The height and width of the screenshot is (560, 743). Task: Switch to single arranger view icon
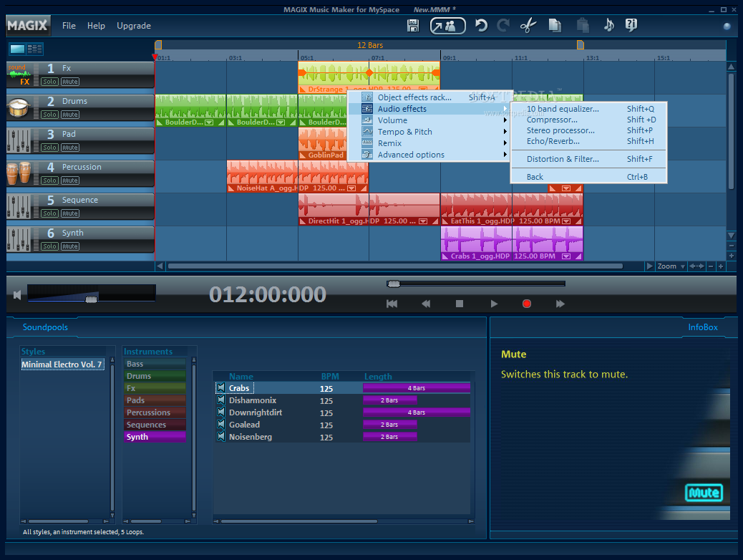(17, 49)
